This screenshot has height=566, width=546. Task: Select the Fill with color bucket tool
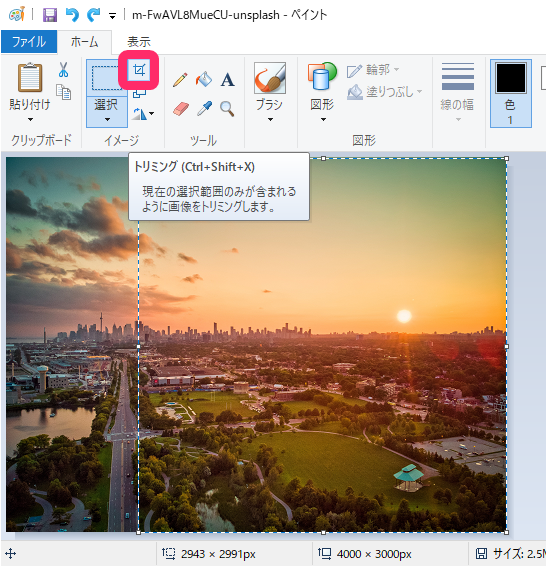pos(204,79)
